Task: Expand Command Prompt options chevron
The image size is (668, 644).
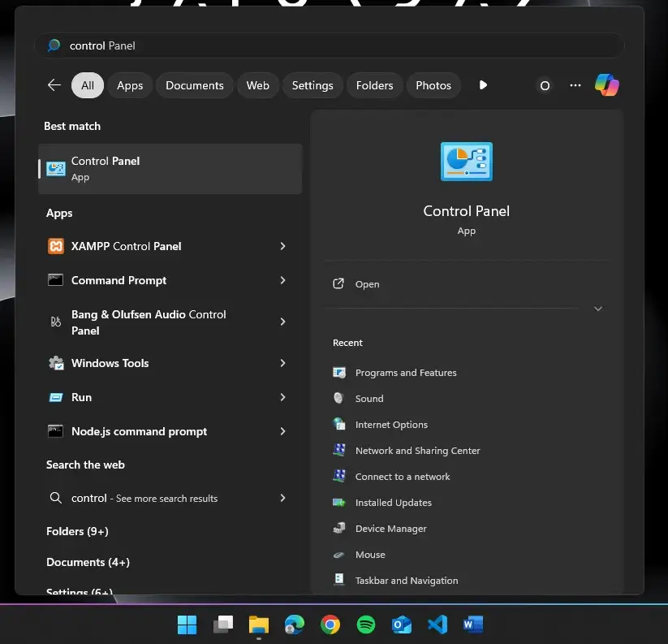Action: tap(282, 280)
